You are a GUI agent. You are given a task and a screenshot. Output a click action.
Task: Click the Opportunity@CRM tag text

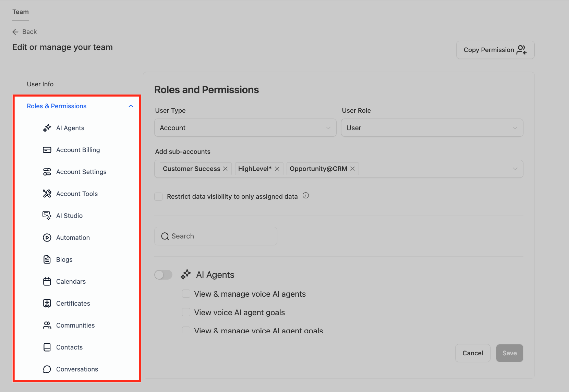point(318,169)
